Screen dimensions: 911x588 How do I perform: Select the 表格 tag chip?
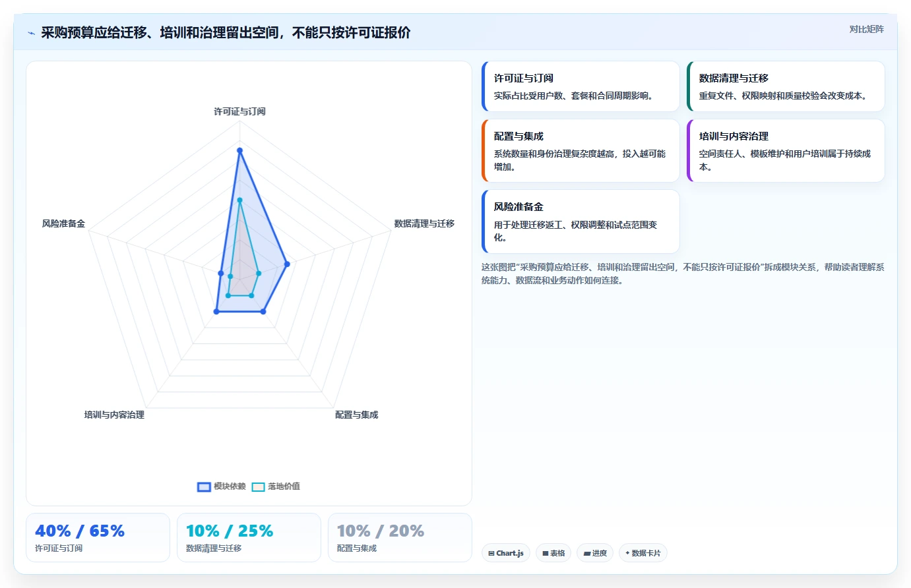[x=553, y=553]
